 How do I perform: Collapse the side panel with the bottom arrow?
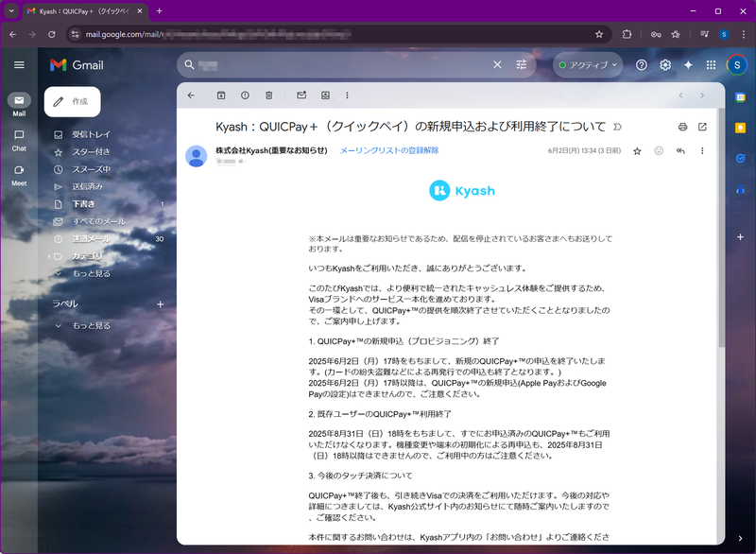tap(741, 539)
